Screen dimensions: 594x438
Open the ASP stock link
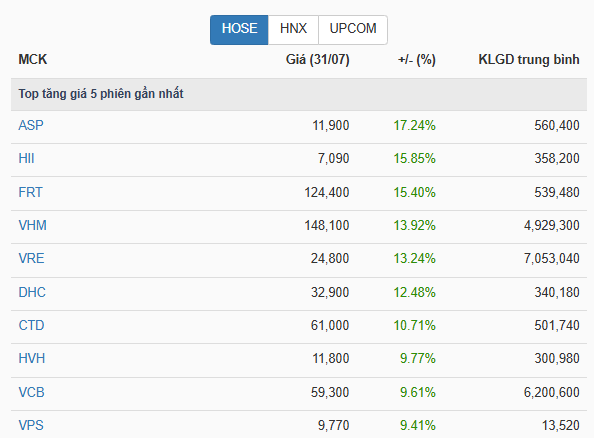coord(31,125)
